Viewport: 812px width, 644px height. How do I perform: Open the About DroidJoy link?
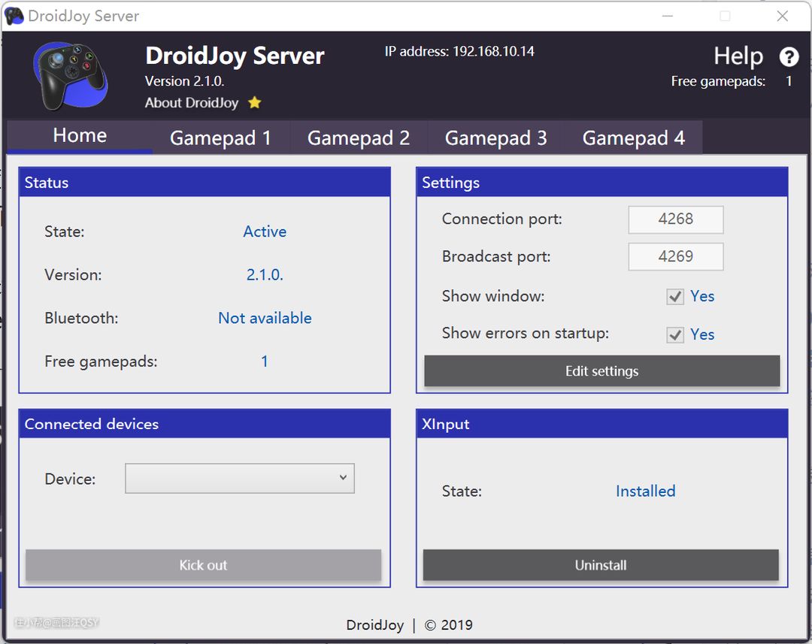[192, 103]
